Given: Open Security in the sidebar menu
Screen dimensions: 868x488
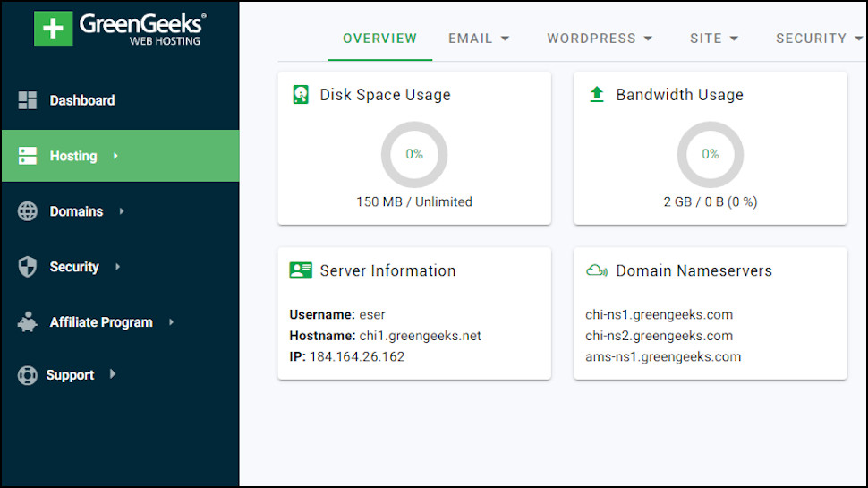Looking at the screenshot, I should pos(121,267).
